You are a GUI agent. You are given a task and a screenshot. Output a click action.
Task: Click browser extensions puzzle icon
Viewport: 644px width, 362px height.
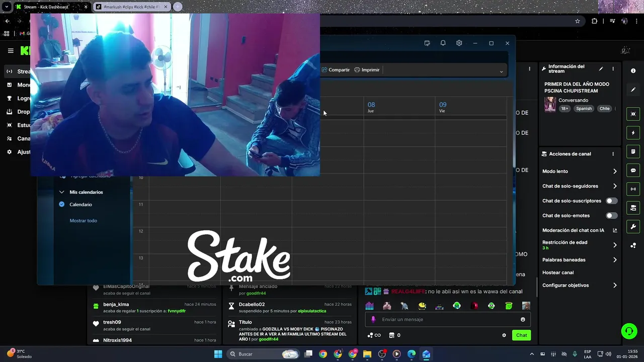(x=595, y=21)
